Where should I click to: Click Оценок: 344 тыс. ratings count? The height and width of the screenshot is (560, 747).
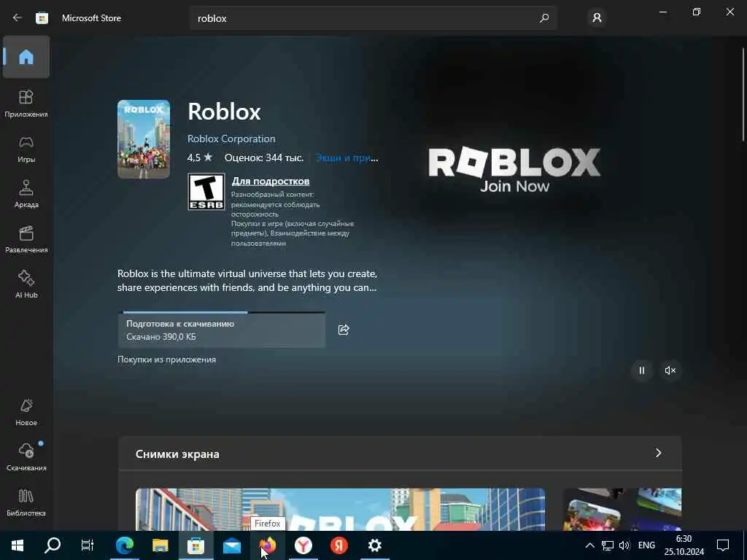[x=264, y=157]
